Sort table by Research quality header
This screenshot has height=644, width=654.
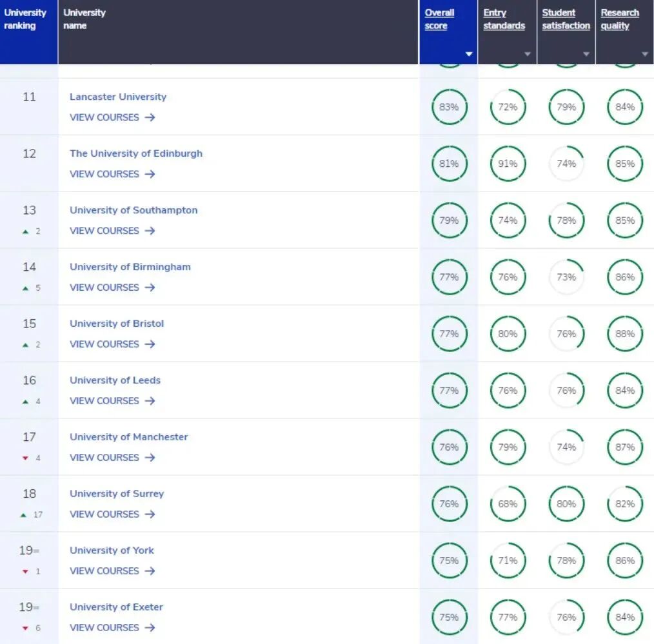(620, 19)
